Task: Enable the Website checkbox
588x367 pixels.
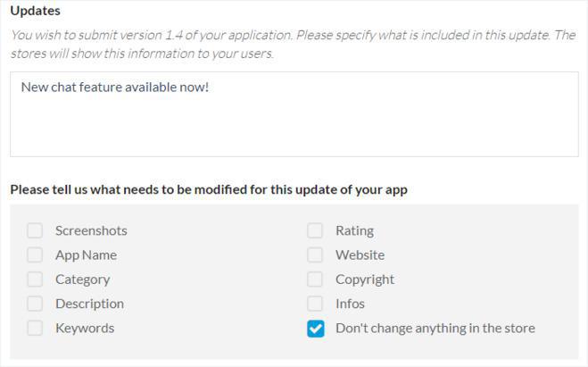Action: (x=315, y=254)
